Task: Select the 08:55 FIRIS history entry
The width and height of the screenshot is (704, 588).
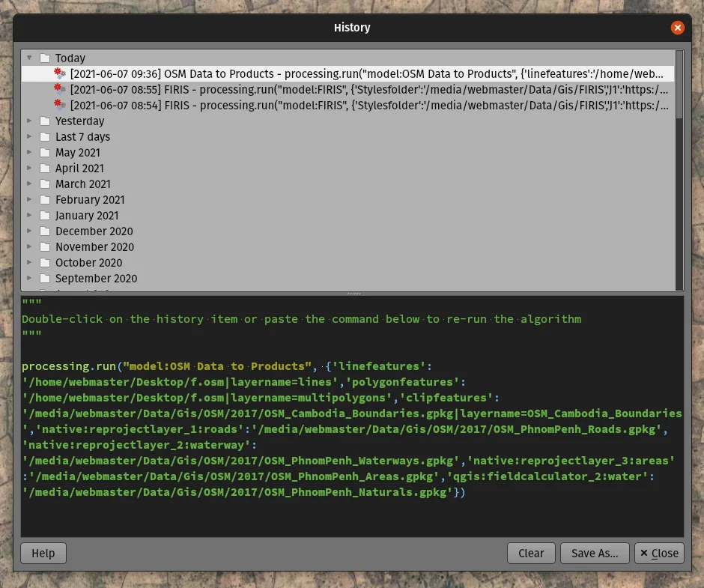Action: coord(367,89)
